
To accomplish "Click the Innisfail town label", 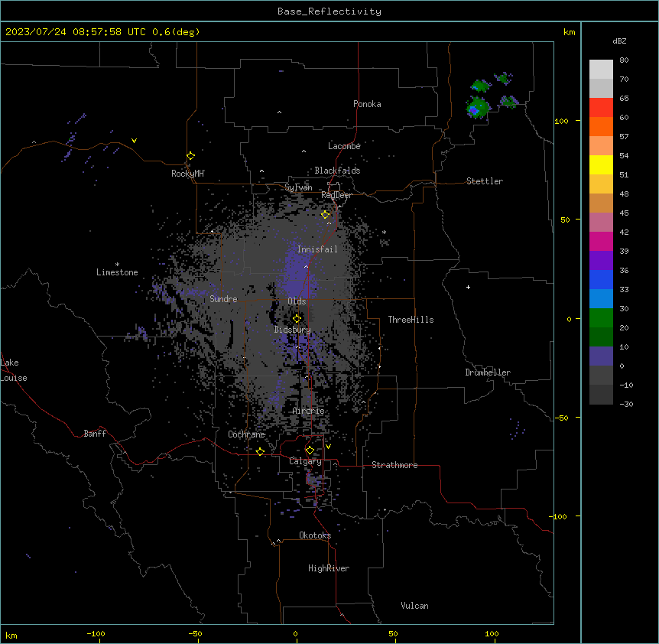I will 317,249.
